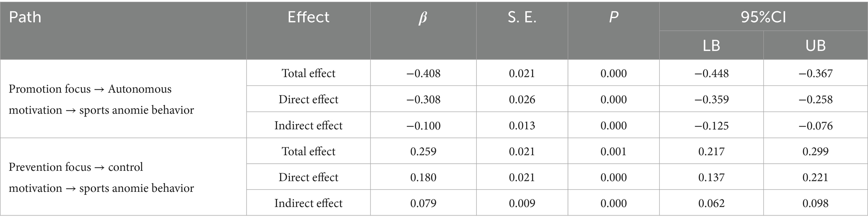Click the 0.001 P value
The width and height of the screenshot is (868, 223).
coord(614,151)
